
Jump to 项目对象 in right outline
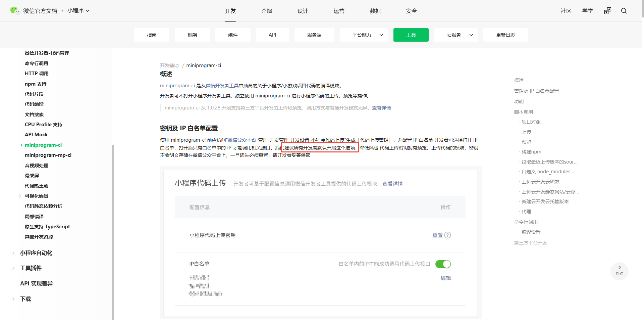click(531, 122)
